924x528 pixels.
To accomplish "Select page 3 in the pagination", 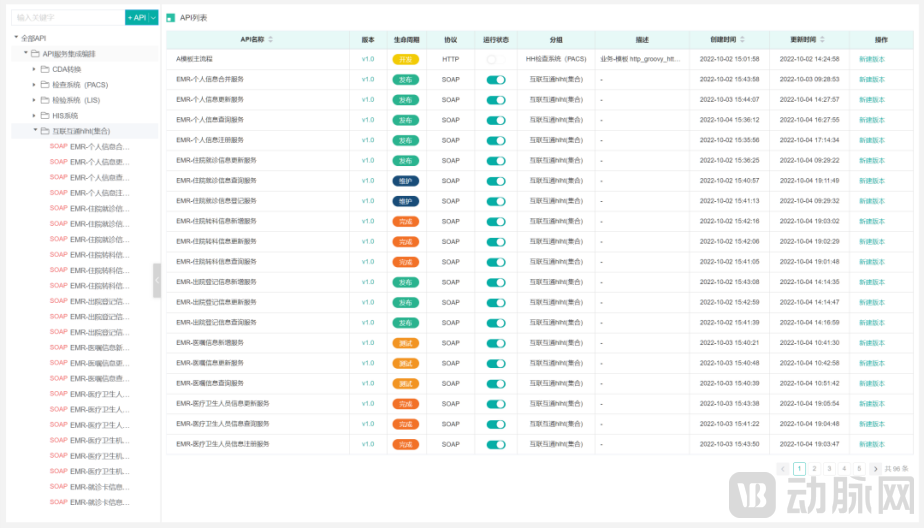I will (829, 468).
